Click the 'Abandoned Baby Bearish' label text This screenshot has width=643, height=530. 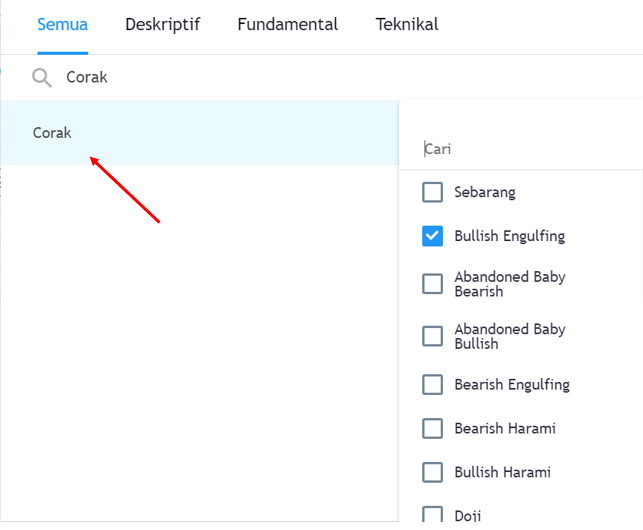(509, 284)
